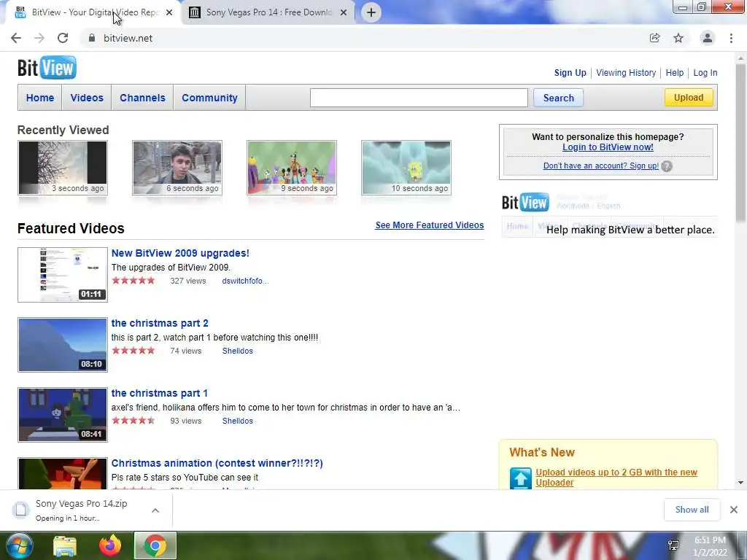
Task: Click the taskbar clock showing 6:51 PM
Action: (710, 546)
